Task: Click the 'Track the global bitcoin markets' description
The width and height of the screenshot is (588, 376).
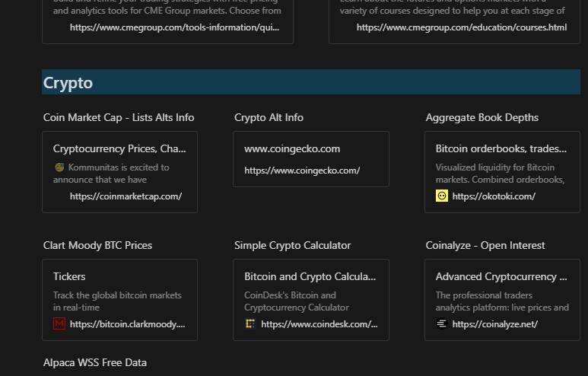Action: point(117,301)
